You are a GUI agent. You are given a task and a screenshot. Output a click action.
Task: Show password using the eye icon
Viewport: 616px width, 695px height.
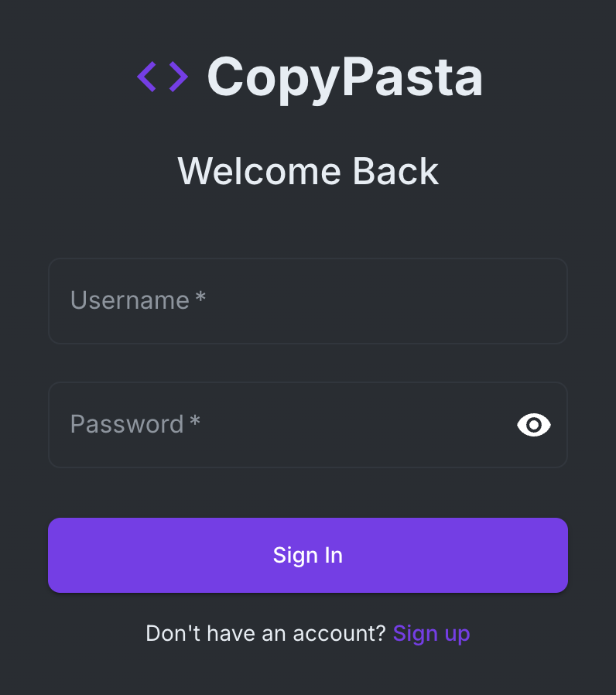pyautogui.click(x=533, y=425)
